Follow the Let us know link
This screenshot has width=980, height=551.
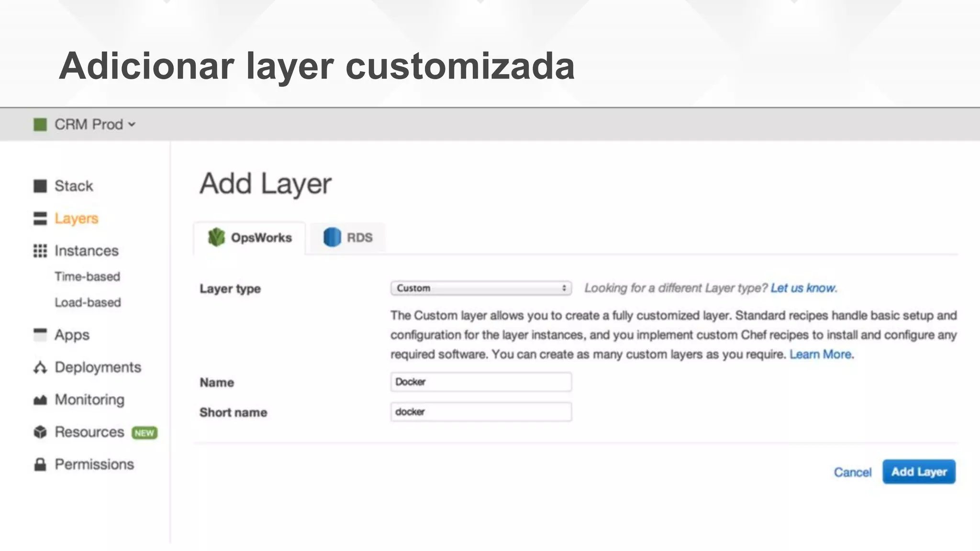(803, 288)
